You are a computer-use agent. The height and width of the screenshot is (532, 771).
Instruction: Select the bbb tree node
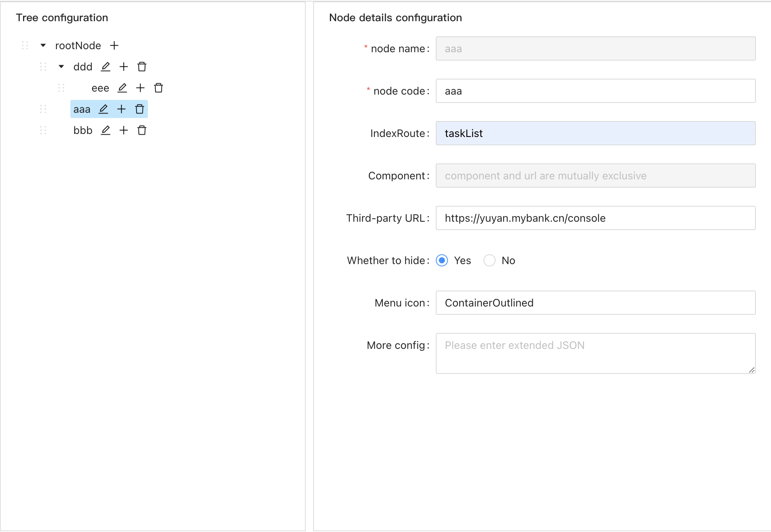click(83, 131)
